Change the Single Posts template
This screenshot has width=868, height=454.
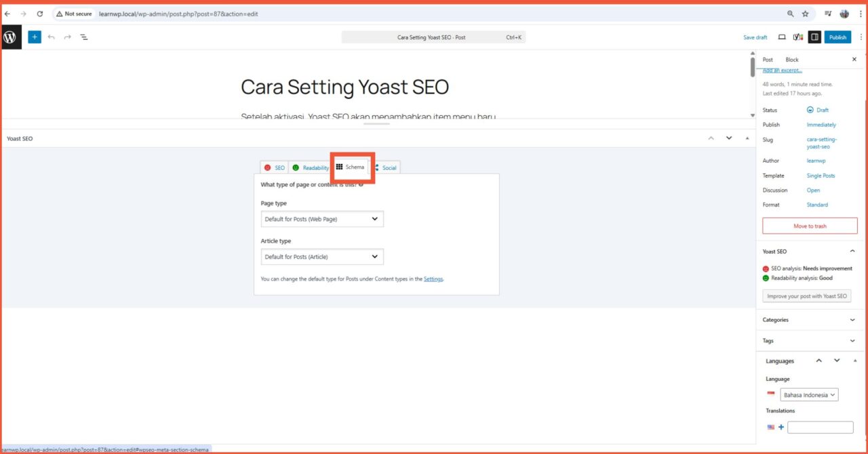pos(821,176)
